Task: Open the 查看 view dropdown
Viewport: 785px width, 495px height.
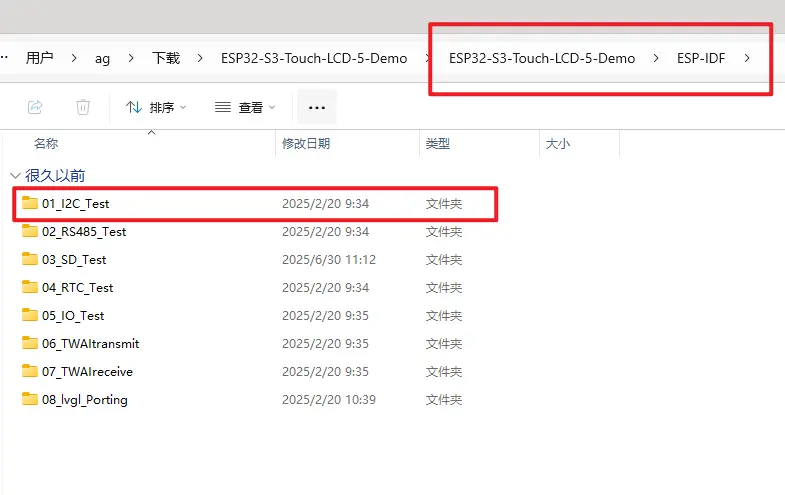Action: point(244,107)
